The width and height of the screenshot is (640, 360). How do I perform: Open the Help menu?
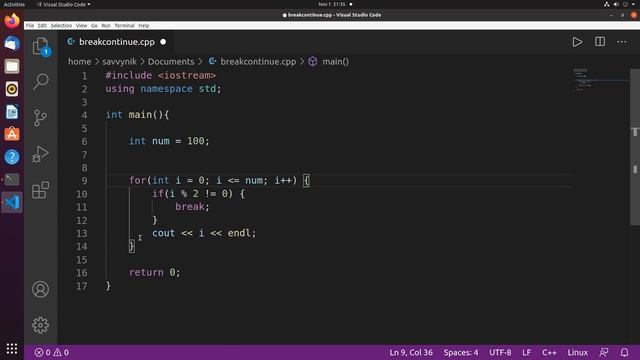(144, 25)
